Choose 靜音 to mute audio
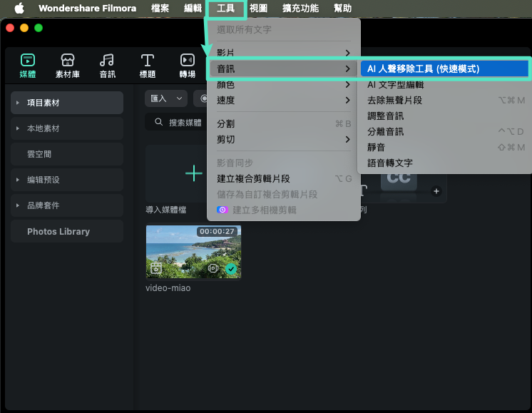 coord(444,147)
